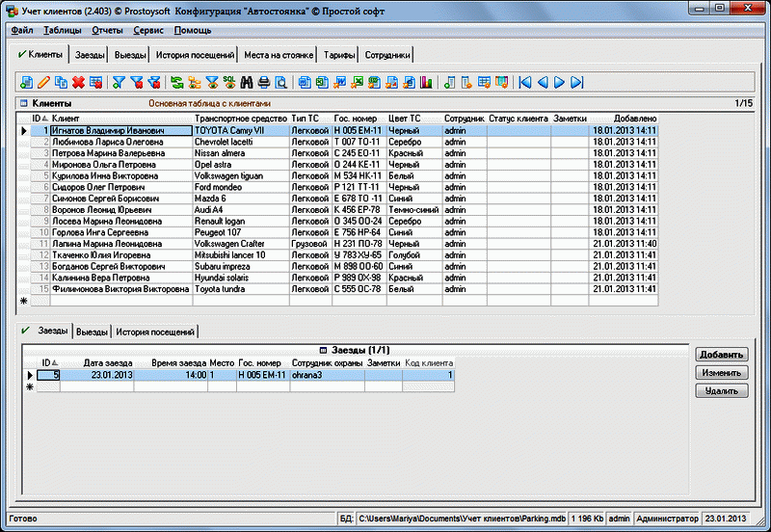Screen dimensions: 771x532
Task: Go to the previous record arrow
Action: tap(543, 82)
